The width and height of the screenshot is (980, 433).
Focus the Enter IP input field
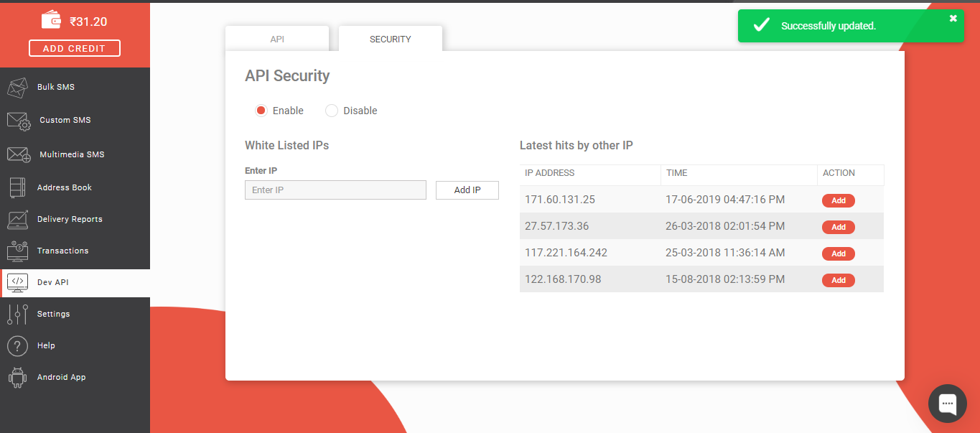tap(335, 190)
